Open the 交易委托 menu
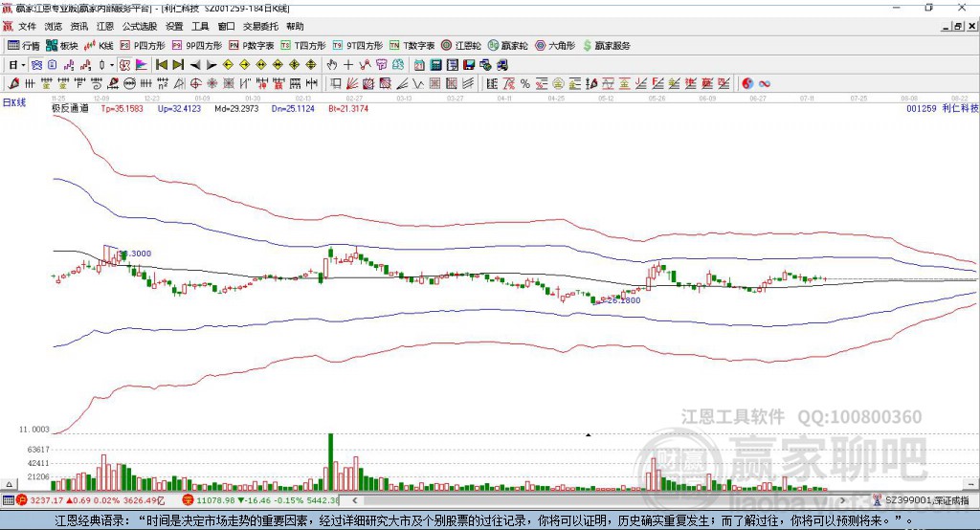Screen dimensions: 980x530 [x=260, y=26]
